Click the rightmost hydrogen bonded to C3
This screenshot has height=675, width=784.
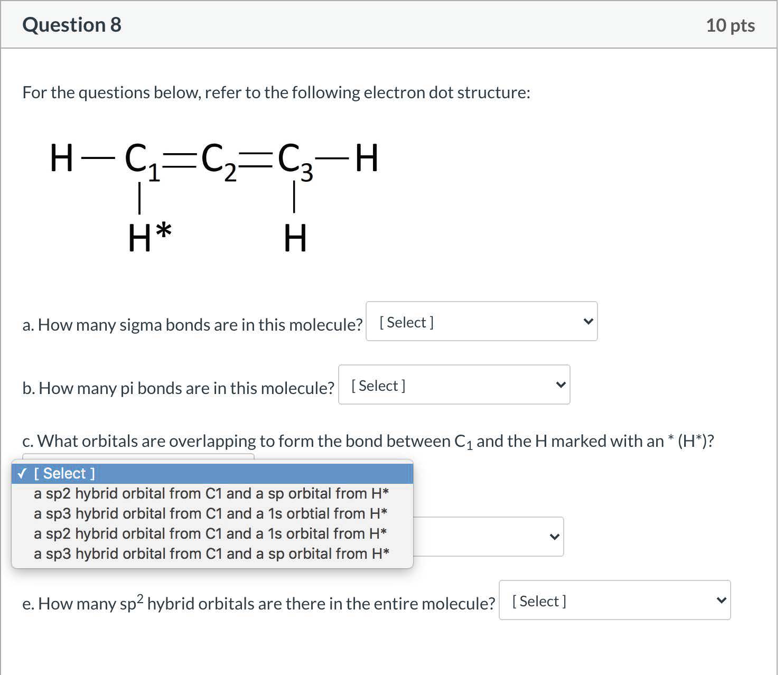(367, 157)
